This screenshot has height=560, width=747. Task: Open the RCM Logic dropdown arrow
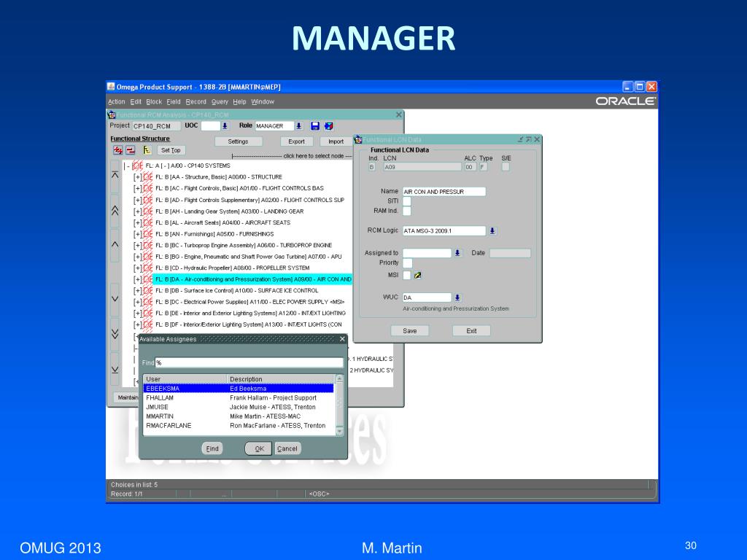click(492, 231)
